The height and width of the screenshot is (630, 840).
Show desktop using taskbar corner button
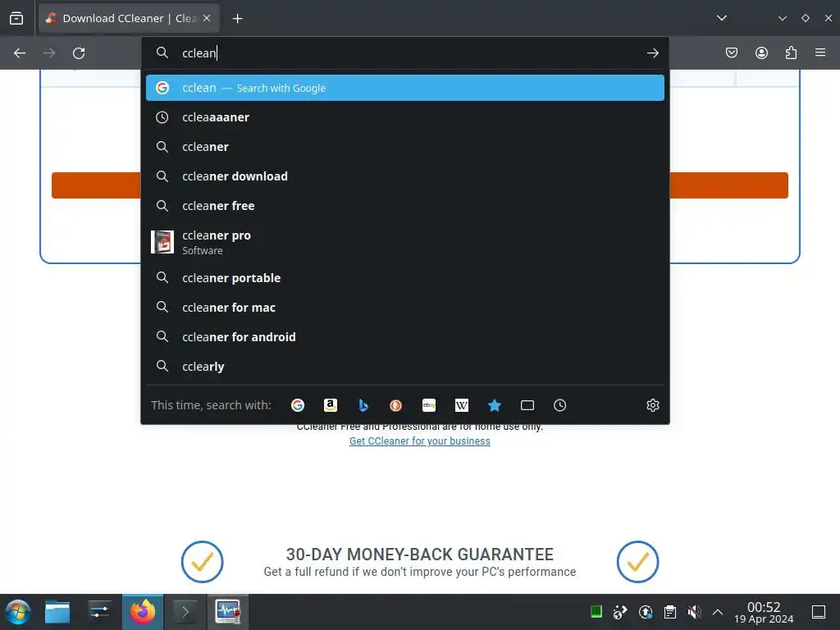[x=819, y=612]
